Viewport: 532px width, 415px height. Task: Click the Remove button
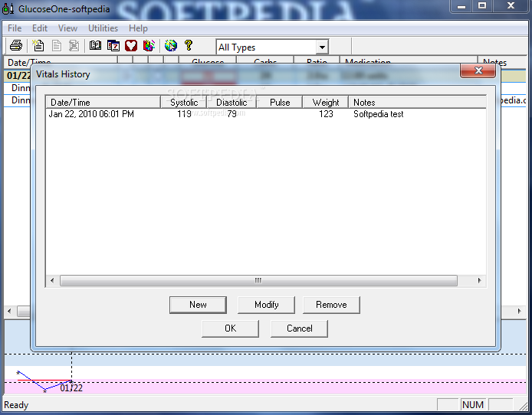click(x=331, y=305)
